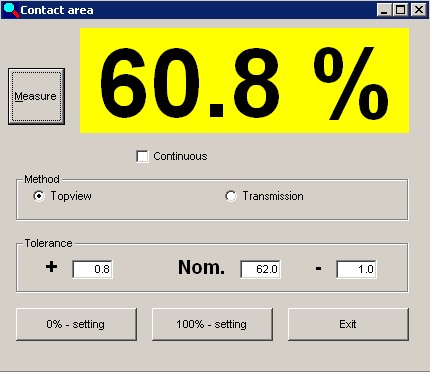Select the Topview method radio button
430x372 pixels.
[39, 196]
